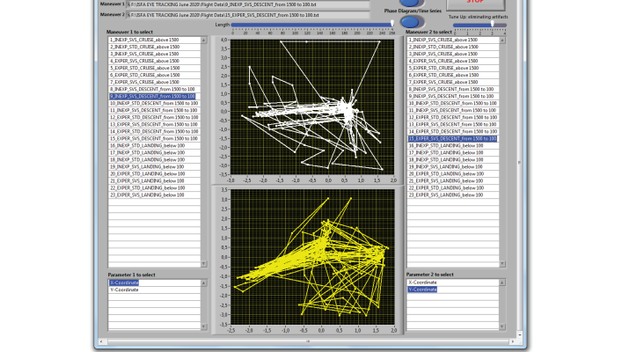Select 20_EXPER_STD_LANDING_below 100 in Maneuver 2 list
The width and height of the screenshot is (644, 352).
point(447,173)
